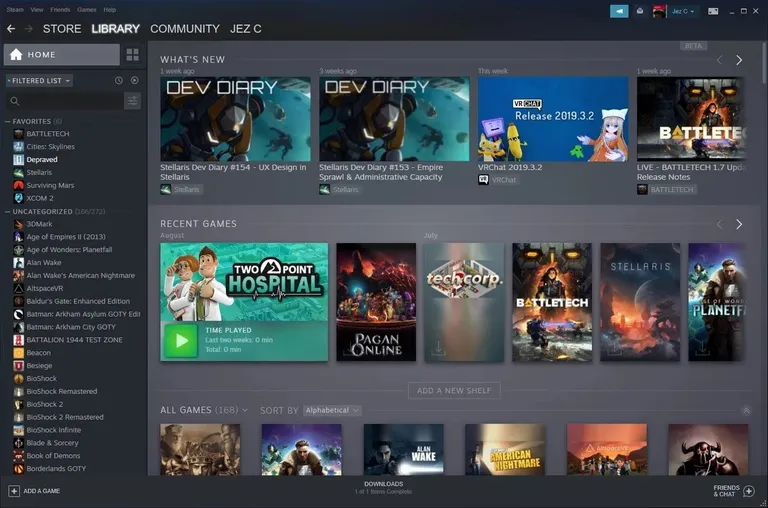Go to previous What's New page
768x508 pixels.
719,60
